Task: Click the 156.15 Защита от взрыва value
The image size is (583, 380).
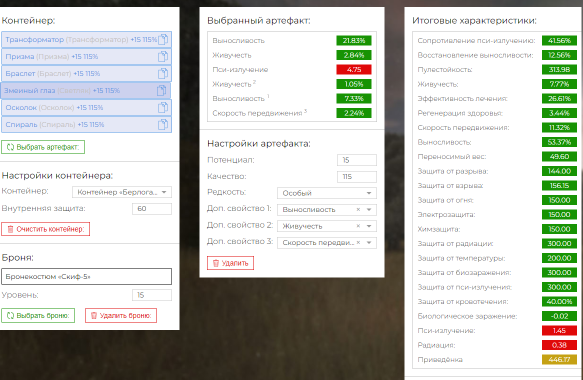Action: [559, 186]
